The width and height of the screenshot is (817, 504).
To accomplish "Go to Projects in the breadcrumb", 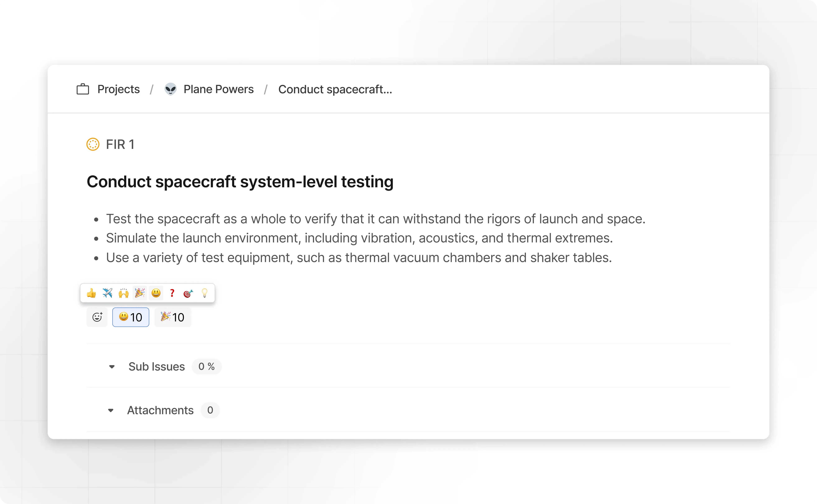I will point(118,89).
